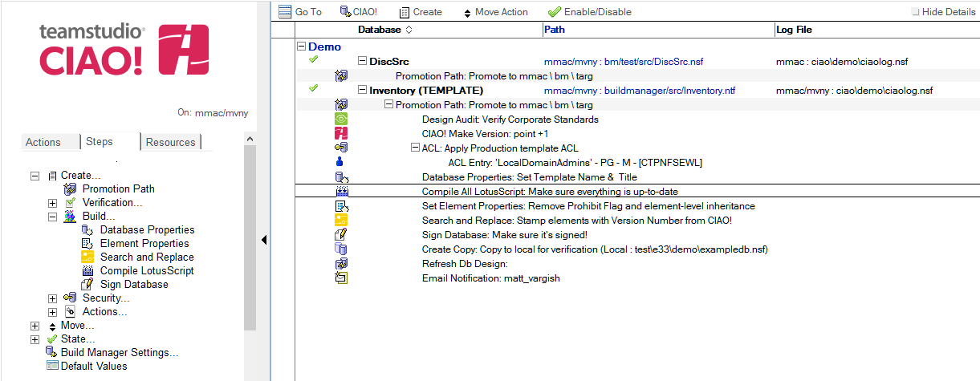Viewport: 980px width, 381px height.
Task: Click the CIAO! toolbar icon
Action: pos(345,11)
